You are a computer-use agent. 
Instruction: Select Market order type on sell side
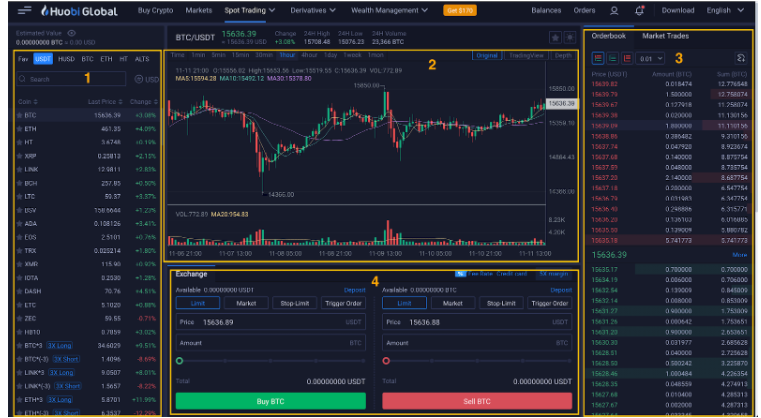coord(453,303)
